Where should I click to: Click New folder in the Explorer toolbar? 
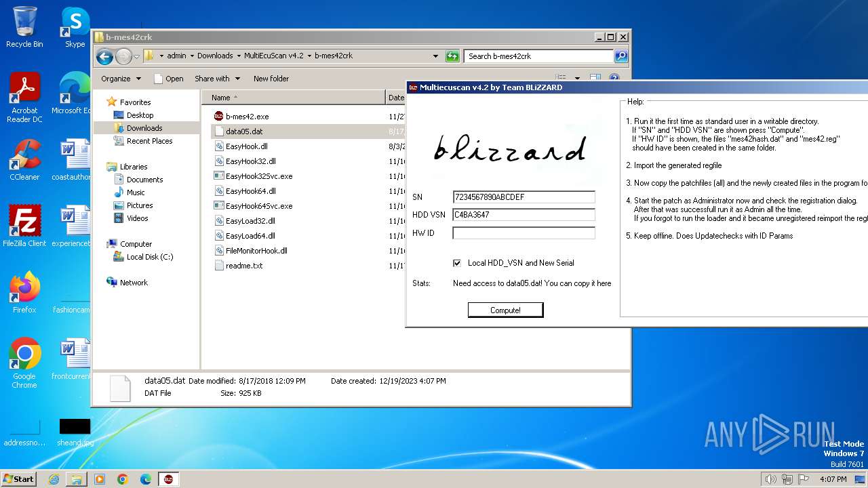271,79
